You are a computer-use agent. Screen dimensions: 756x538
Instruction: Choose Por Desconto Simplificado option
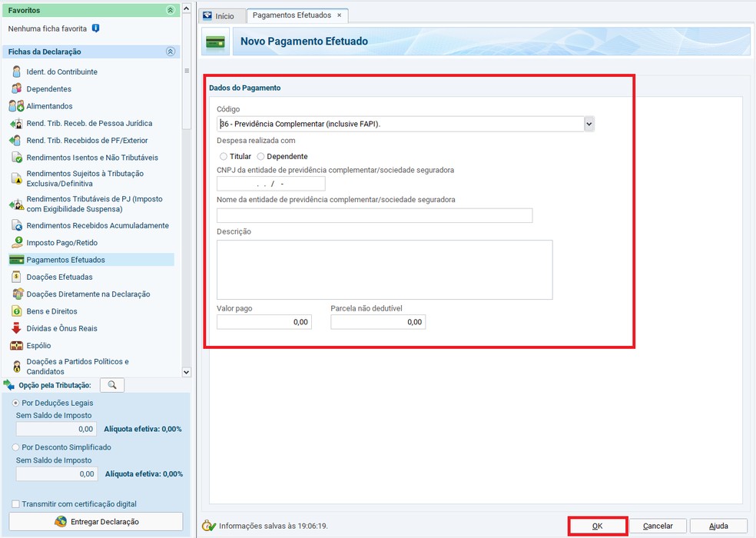[16, 447]
